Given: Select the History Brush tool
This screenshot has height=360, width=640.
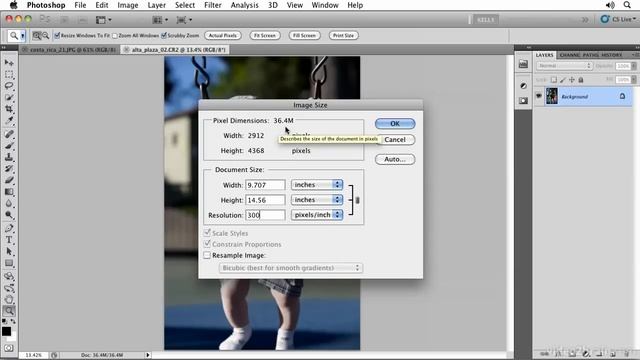Looking at the screenshot, I should [x=9, y=168].
